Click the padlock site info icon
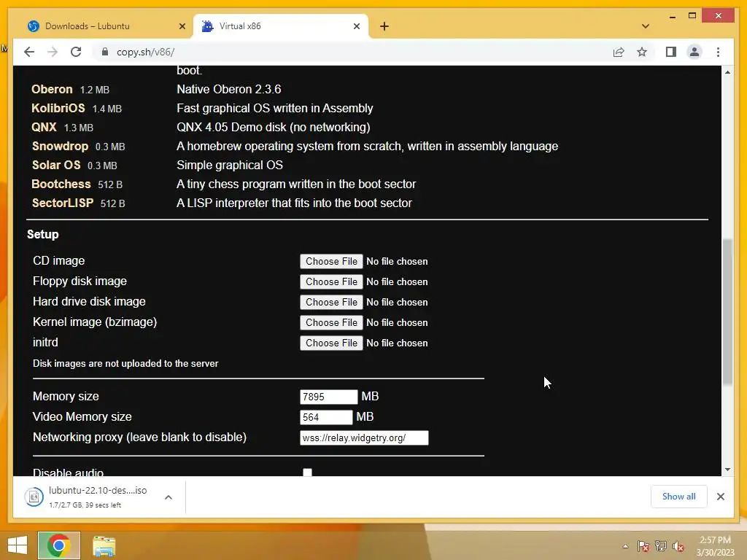The height and width of the screenshot is (560, 747). click(105, 52)
